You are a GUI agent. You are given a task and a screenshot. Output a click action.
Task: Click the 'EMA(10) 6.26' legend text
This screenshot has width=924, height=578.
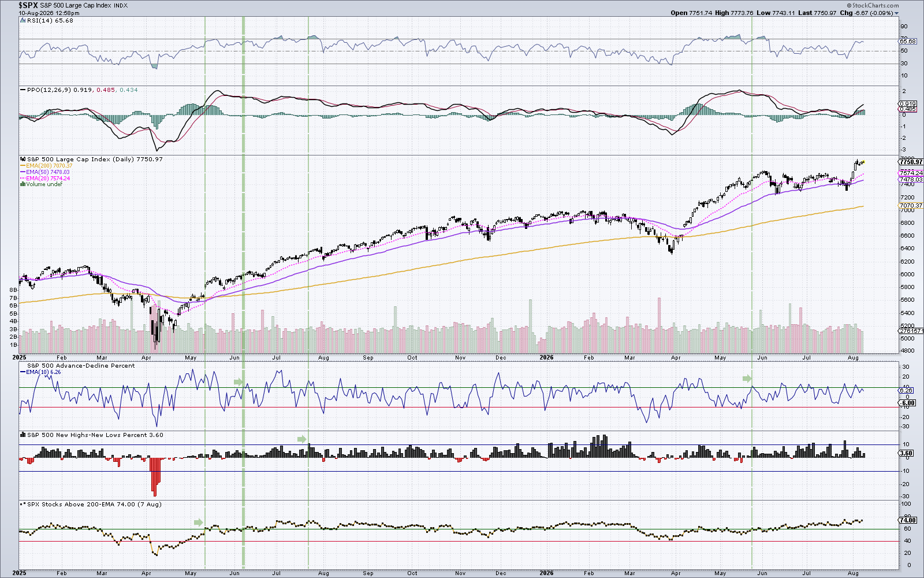[x=44, y=372]
